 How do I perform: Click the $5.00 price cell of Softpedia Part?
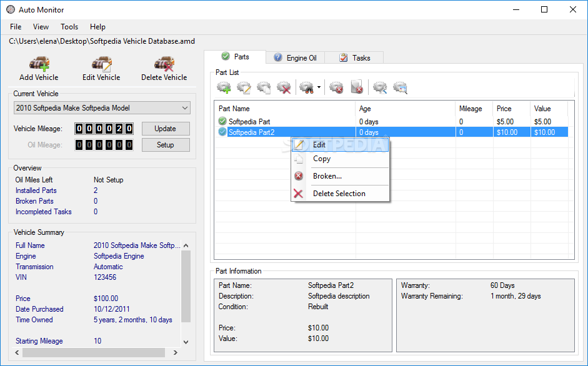pos(505,122)
